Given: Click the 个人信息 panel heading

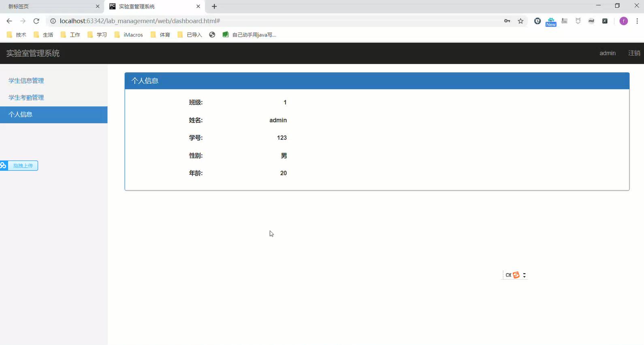Looking at the screenshot, I should 377,81.
